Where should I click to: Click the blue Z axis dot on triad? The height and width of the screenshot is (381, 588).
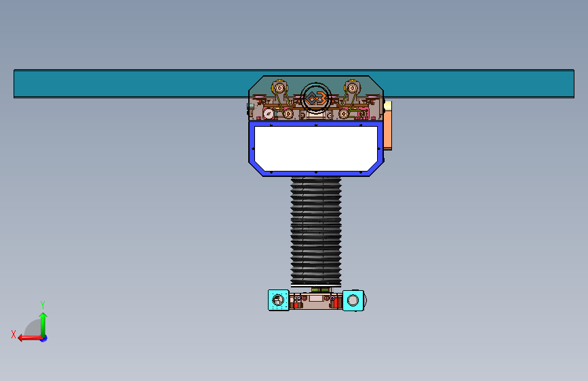[x=44, y=338]
